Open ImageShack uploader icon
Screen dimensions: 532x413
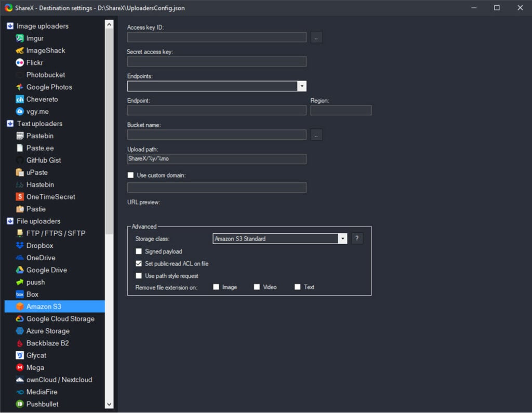(x=20, y=50)
